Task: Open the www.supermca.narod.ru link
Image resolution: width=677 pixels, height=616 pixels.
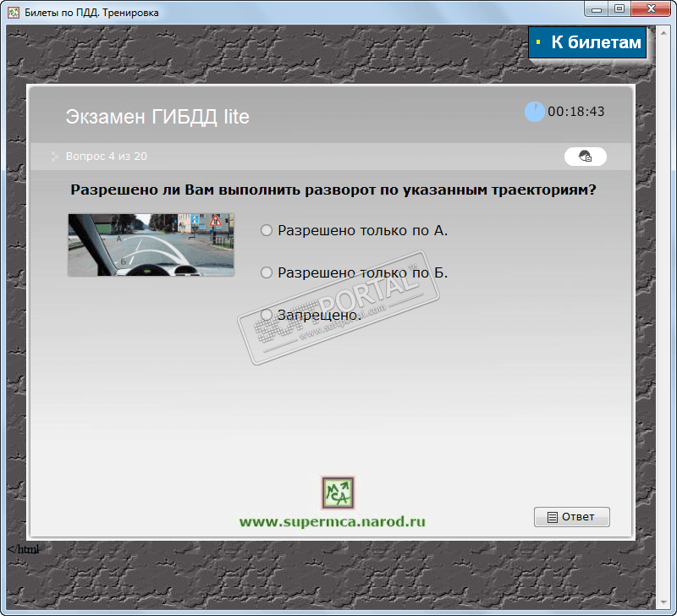Action: pos(332,521)
